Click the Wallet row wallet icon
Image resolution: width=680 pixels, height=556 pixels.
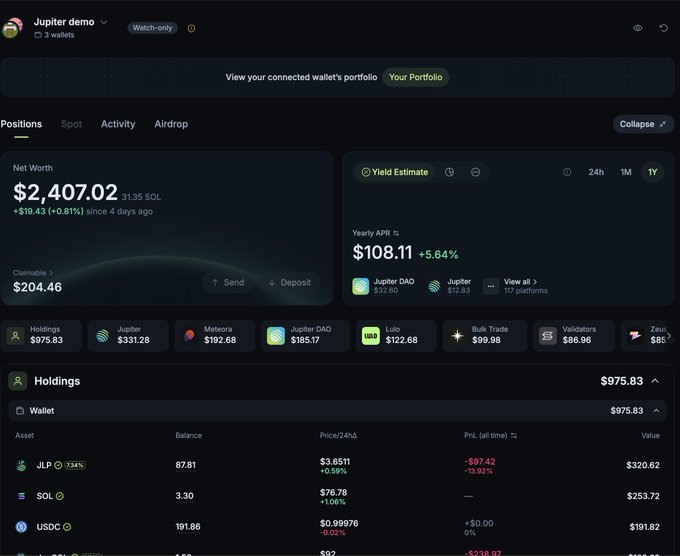coord(20,411)
